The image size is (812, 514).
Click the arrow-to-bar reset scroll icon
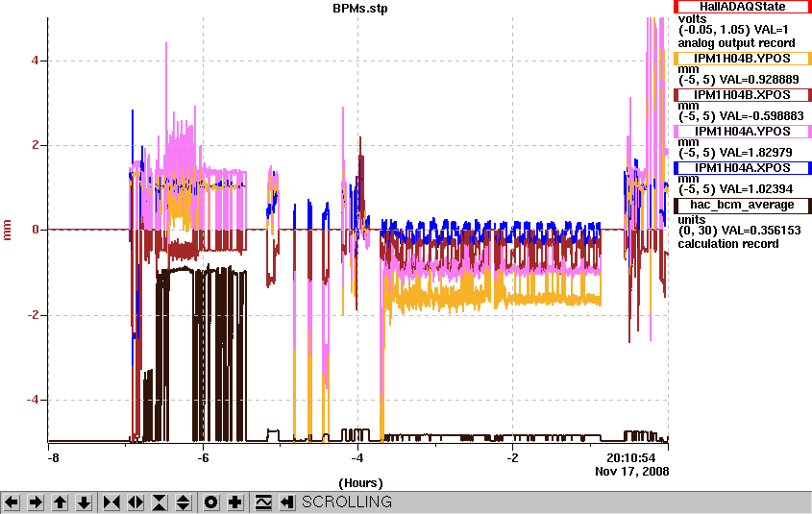(287, 502)
